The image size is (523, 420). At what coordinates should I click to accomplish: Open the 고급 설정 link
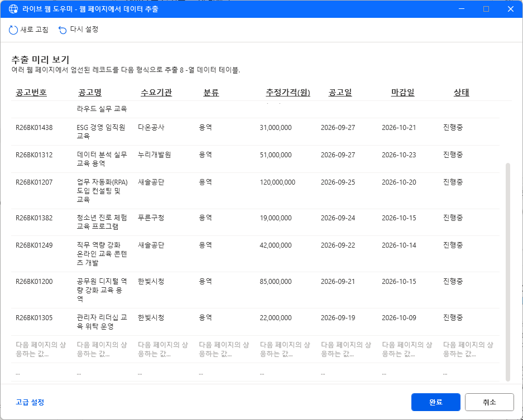(30, 402)
